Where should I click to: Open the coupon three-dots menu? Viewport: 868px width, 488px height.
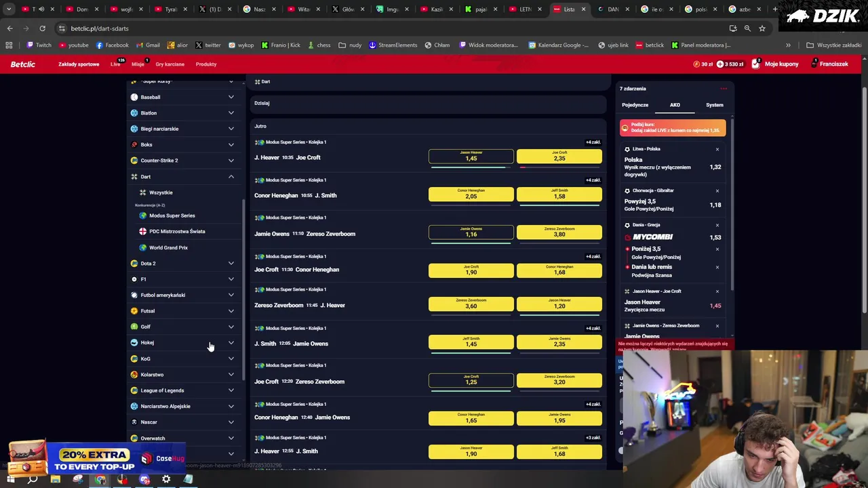tap(724, 89)
